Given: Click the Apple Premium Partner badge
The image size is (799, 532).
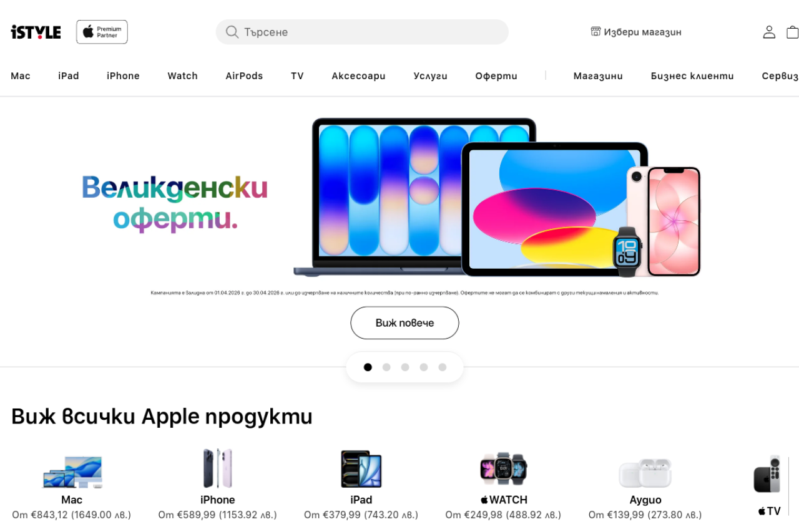Looking at the screenshot, I should 102,32.
